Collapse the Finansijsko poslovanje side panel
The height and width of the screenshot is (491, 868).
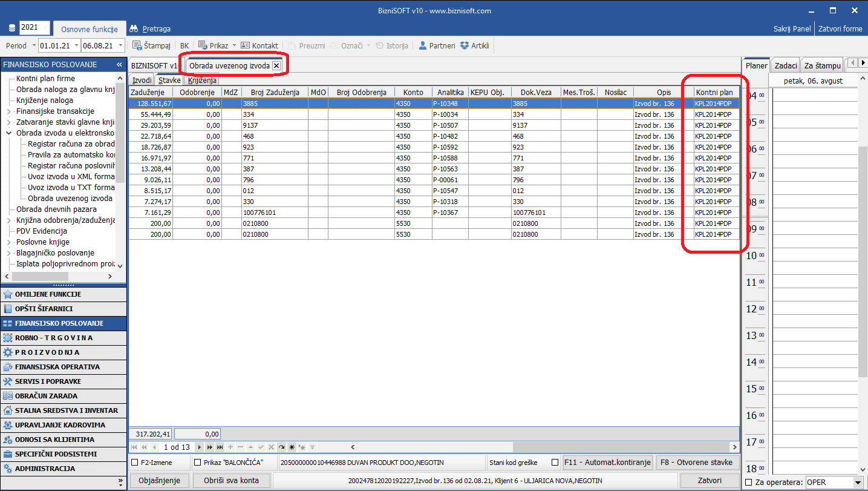point(119,64)
